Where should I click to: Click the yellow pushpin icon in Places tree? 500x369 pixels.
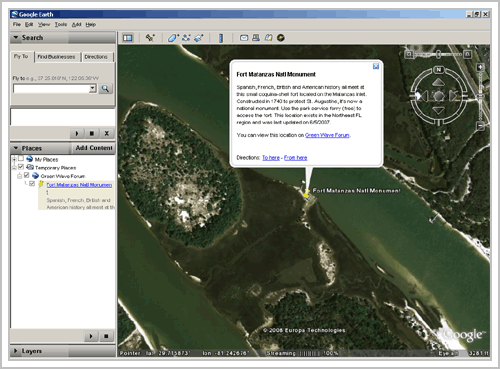(x=41, y=184)
